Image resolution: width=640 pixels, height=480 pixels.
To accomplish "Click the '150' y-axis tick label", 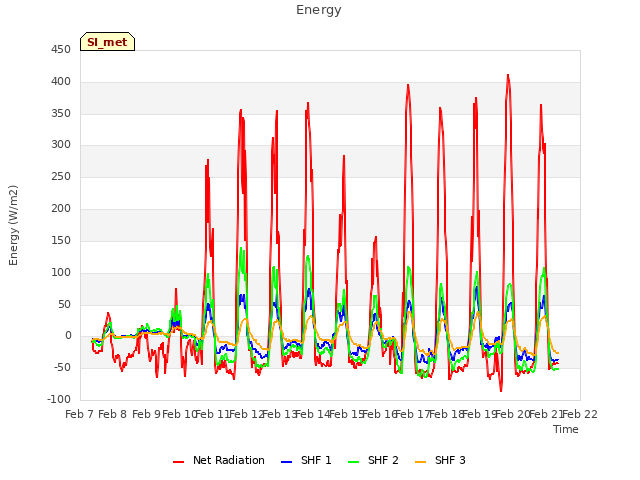I will [61, 240].
